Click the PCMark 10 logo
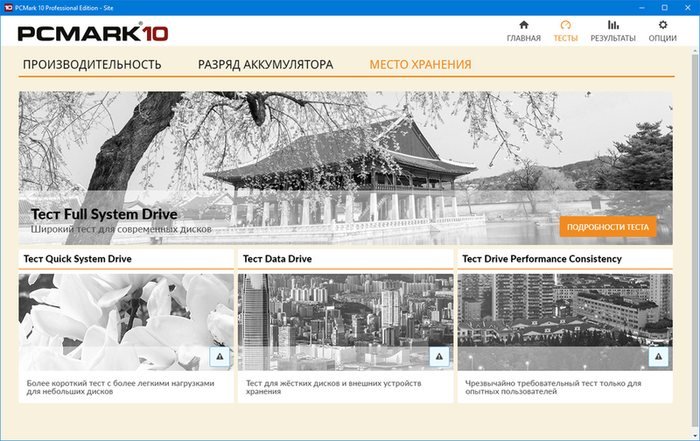 click(93, 33)
